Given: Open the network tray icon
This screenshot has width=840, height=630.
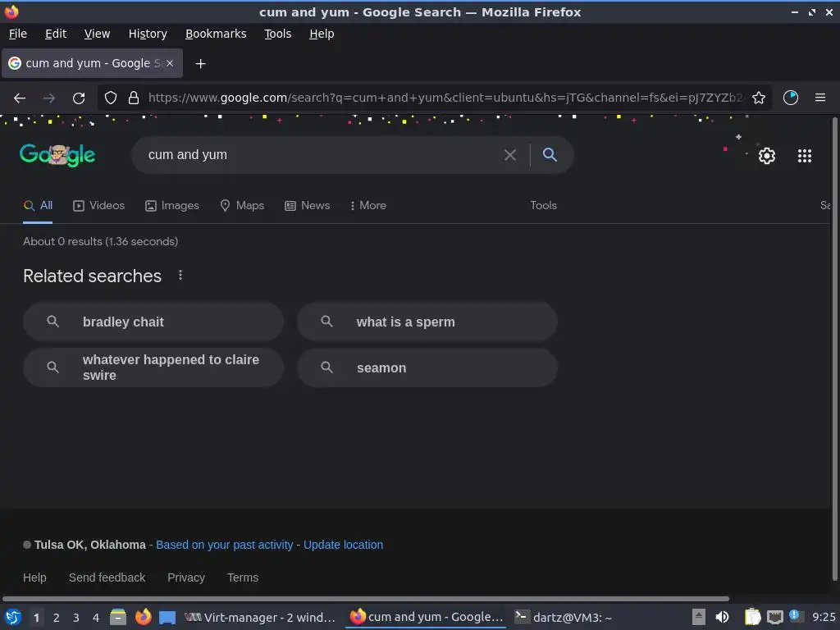Looking at the screenshot, I should [x=774, y=618].
